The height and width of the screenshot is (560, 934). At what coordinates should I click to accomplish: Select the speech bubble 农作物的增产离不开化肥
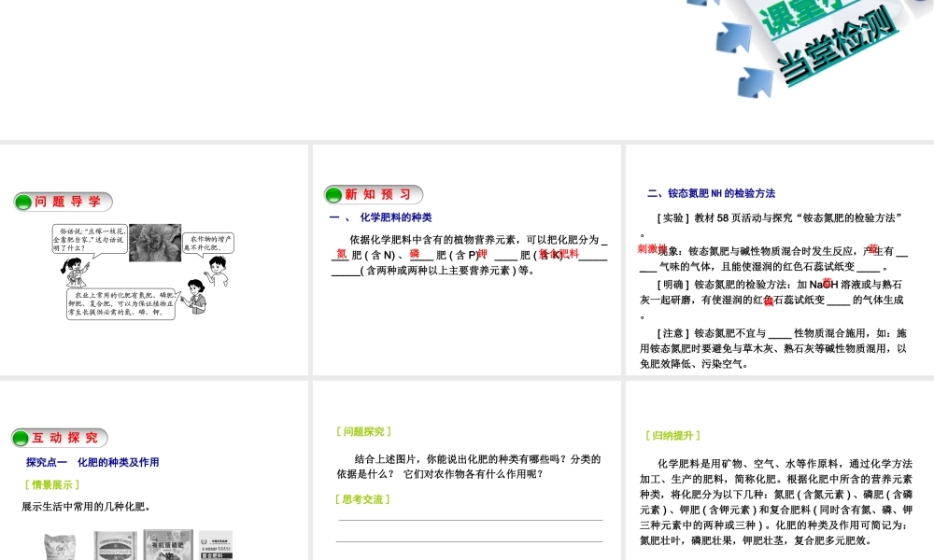point(208,244)
